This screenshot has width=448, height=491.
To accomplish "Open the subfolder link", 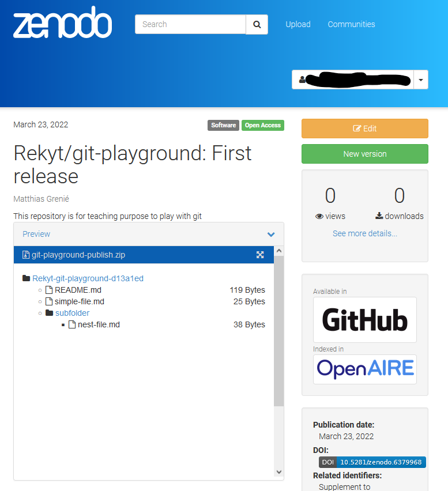I will tap(73, 313).
